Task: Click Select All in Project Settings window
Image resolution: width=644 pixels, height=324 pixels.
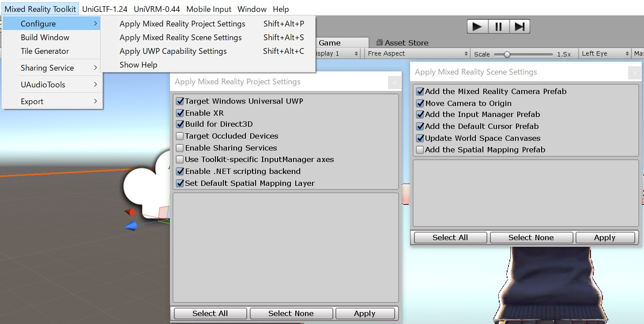Action: [210, 313]
